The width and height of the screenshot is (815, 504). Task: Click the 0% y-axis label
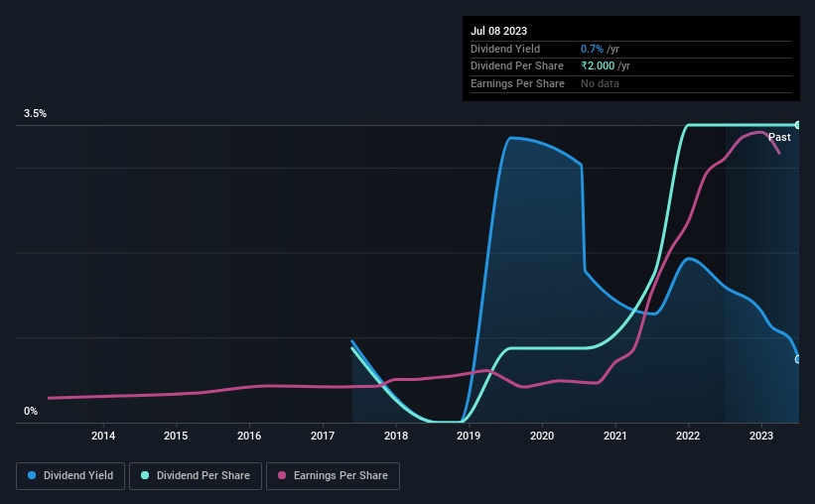pyautogui.click(x=31, y=411)
